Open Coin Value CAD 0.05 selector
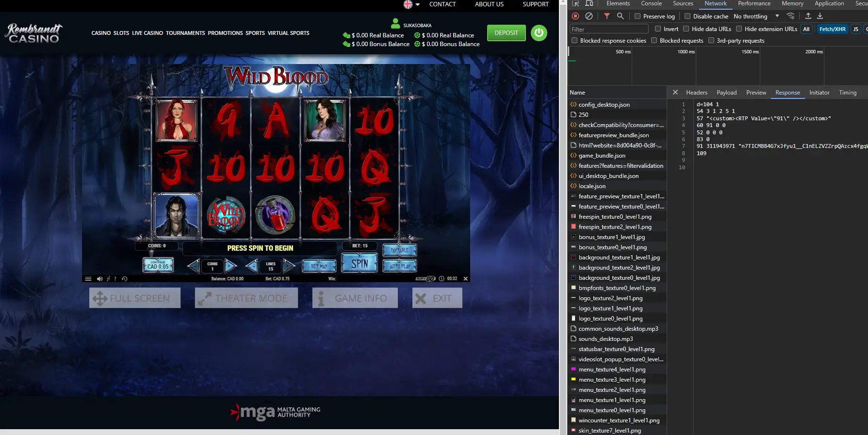Screen dimensions: 868x435 158,265
